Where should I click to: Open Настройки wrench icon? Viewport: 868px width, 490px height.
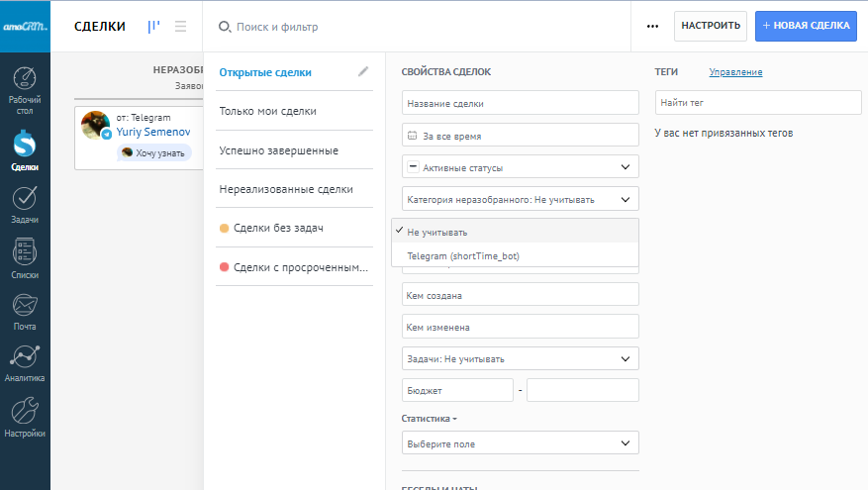[25, 418]
